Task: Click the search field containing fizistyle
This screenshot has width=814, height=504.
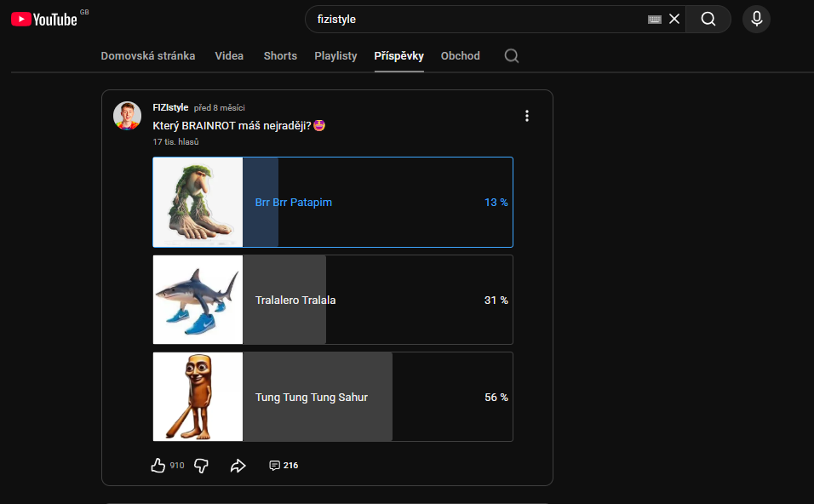Action: point(477,19)
